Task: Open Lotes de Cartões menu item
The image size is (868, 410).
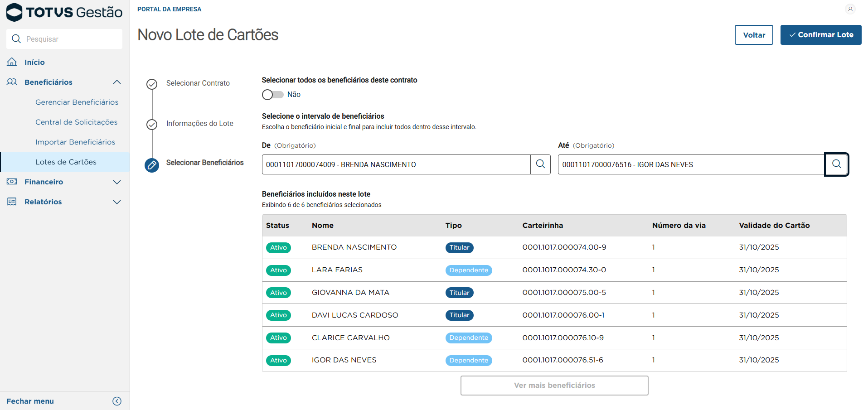Action: click(66, 162)
